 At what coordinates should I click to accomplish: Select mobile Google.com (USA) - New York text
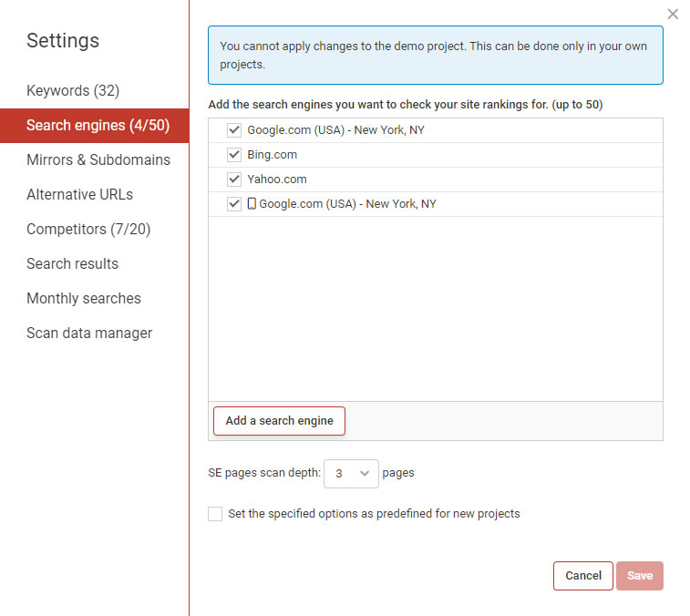point(347,204)
